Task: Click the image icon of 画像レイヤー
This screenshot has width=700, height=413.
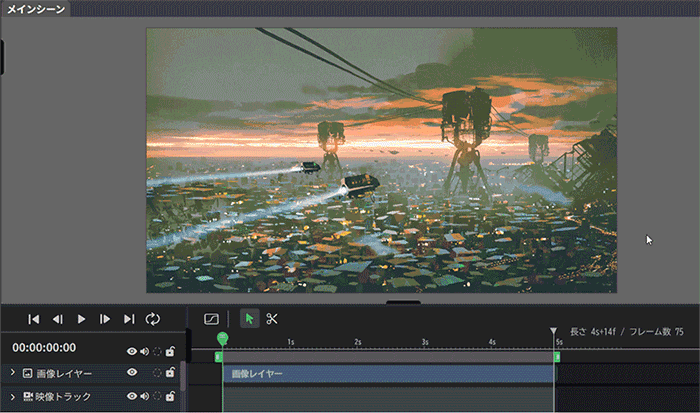Action: (27, 373)
